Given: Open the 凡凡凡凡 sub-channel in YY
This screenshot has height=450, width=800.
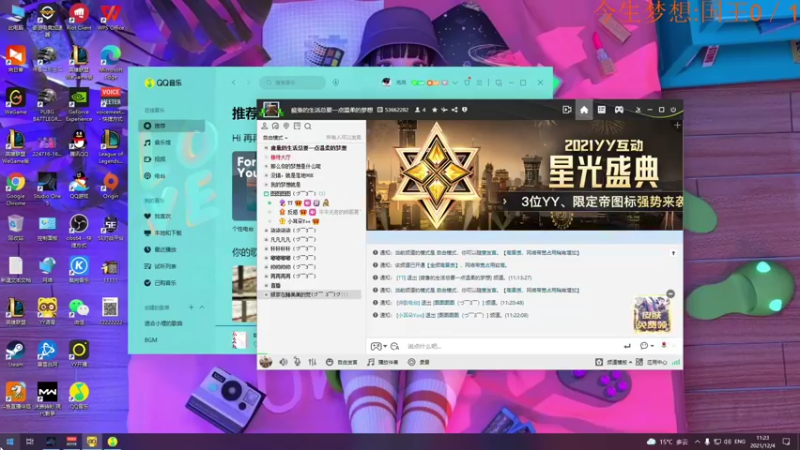Looking at the screenshot, I should [x=293, y=239].
